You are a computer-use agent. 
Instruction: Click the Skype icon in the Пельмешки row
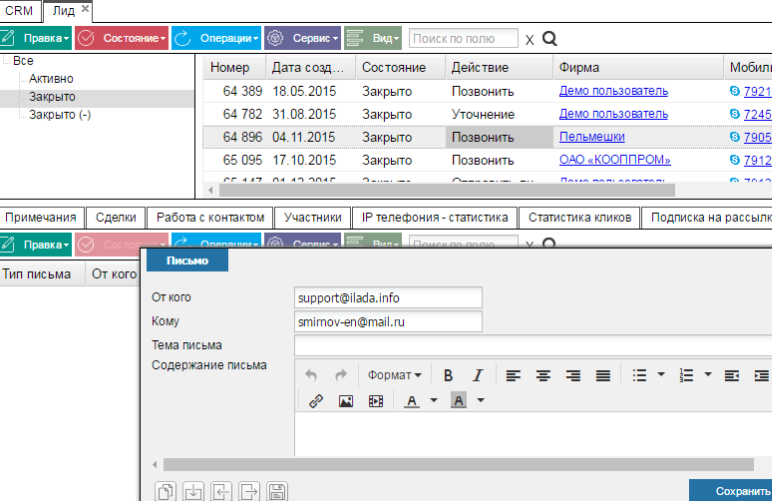(x=735, y=136)
